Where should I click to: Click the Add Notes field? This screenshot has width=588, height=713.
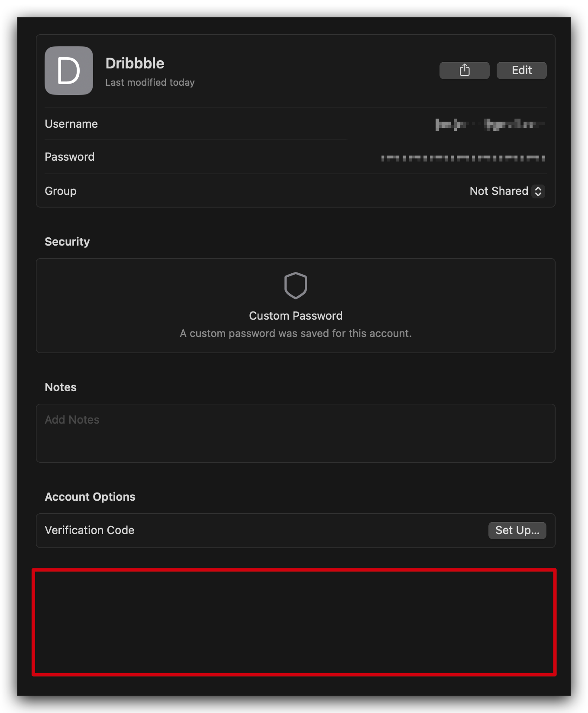coord(296,433)
